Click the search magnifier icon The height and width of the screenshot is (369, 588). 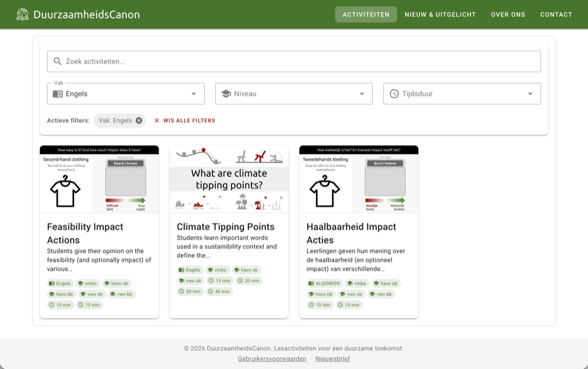click(58, 61)
